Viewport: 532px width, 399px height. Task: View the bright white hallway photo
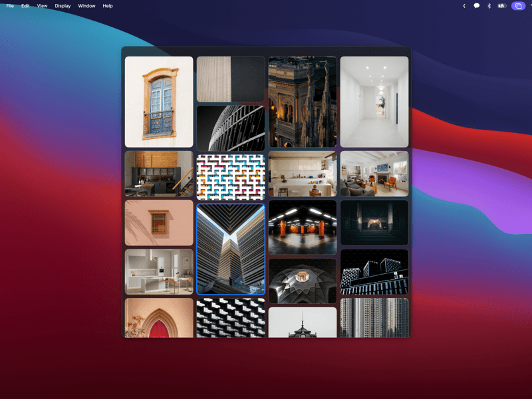[374, 100]
